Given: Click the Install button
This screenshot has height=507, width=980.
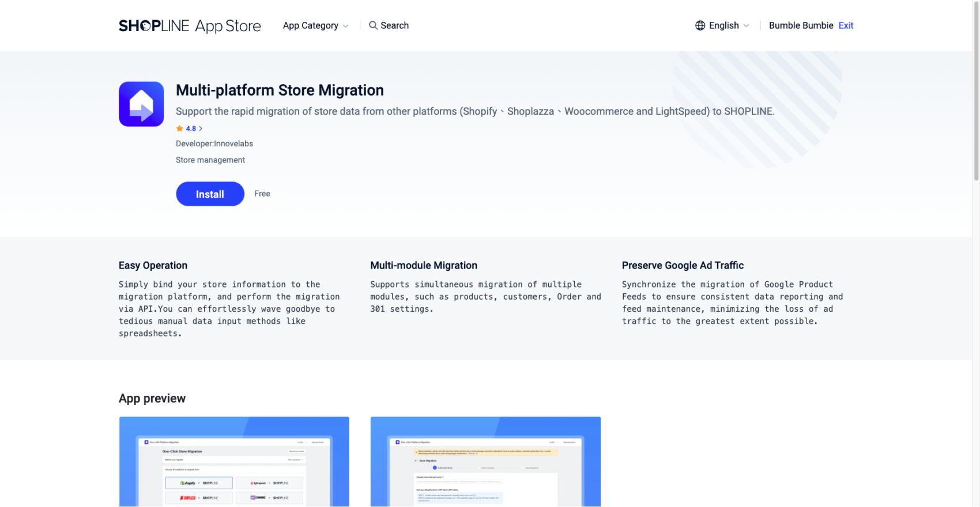Looking at the screenshot, I should coord(210,194).
